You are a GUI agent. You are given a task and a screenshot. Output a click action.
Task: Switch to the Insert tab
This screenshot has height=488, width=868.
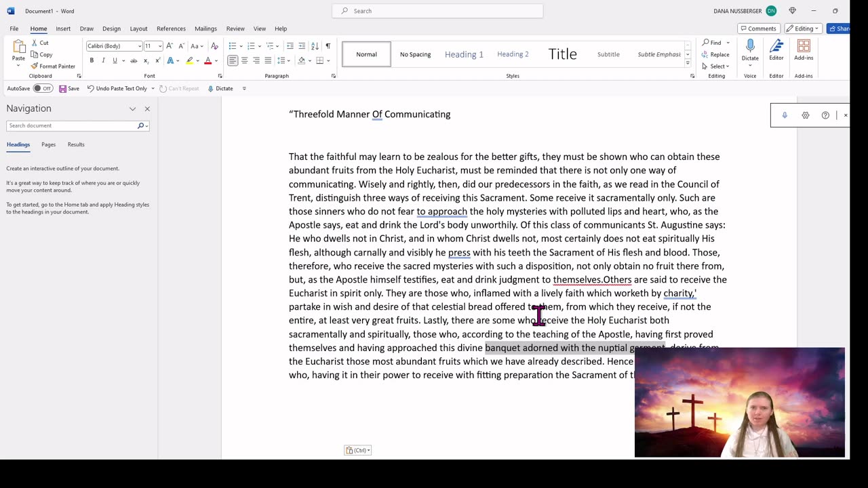coord(63,28)
